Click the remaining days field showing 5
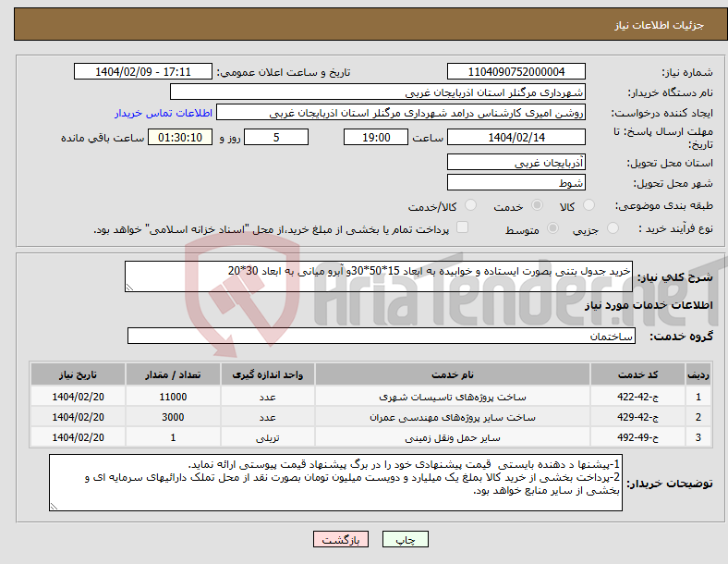728x564 pixels. 276,138
